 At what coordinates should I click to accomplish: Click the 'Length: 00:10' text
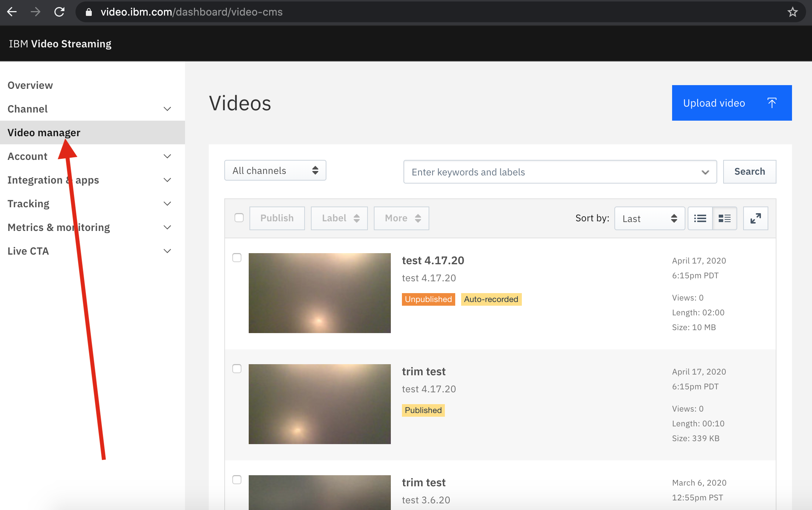coord(698,423)
